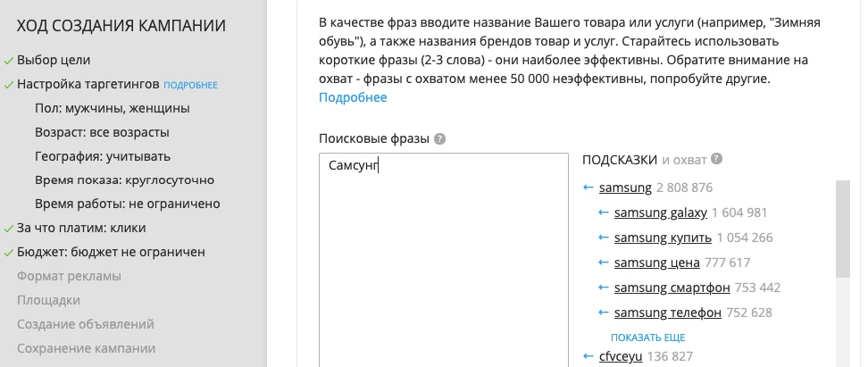Click the reach value 1 604 981
Viewport: 868px width, 367px height.
click(739, 213)
